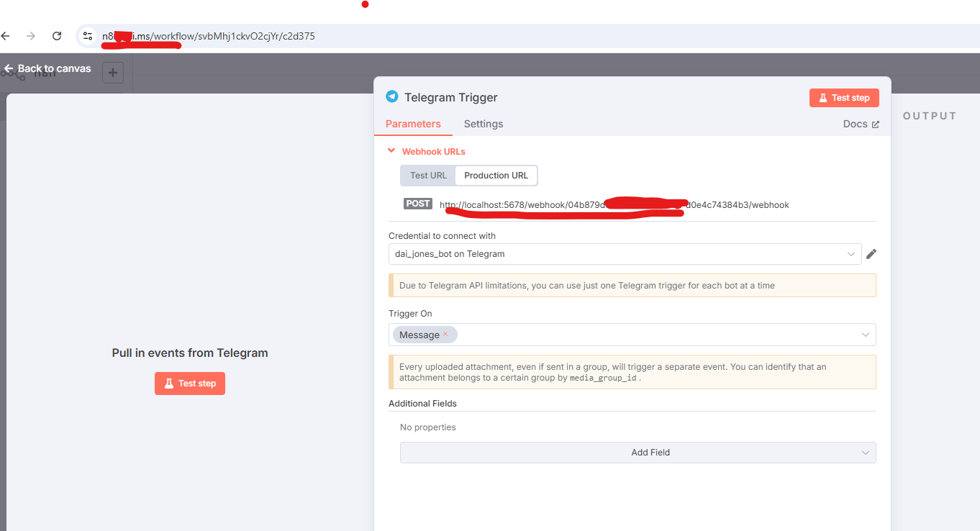Screen dimensions: 980x531
Task: Click the Telegram Trigger node title
Action: (451, 97)
